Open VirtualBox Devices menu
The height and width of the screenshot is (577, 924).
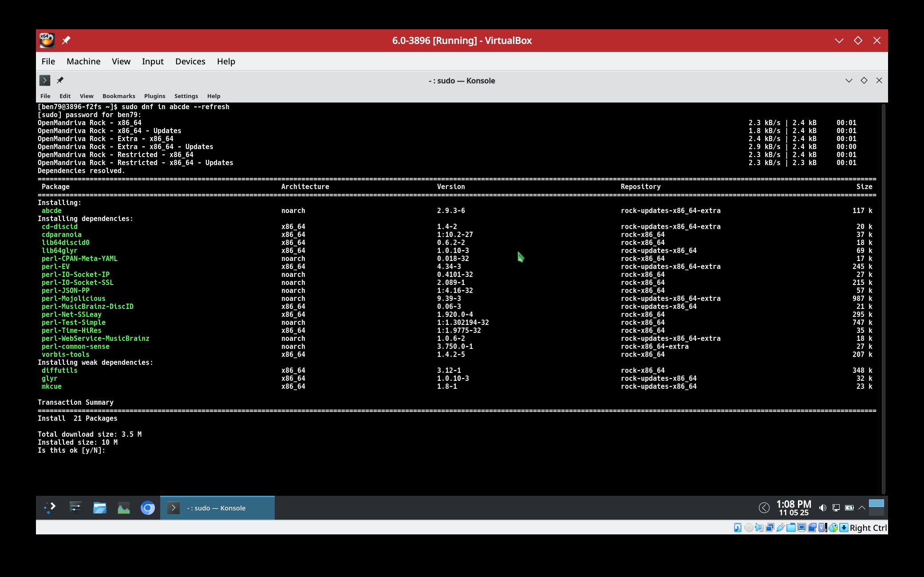[x=190, y=61]
